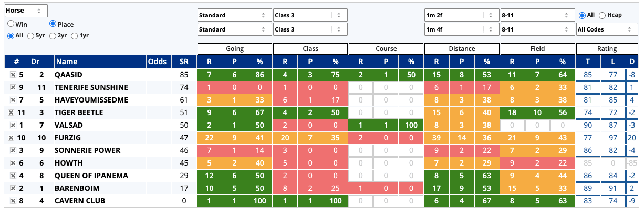Remove CAVERN CLUB with its X icon

point(13,201)
